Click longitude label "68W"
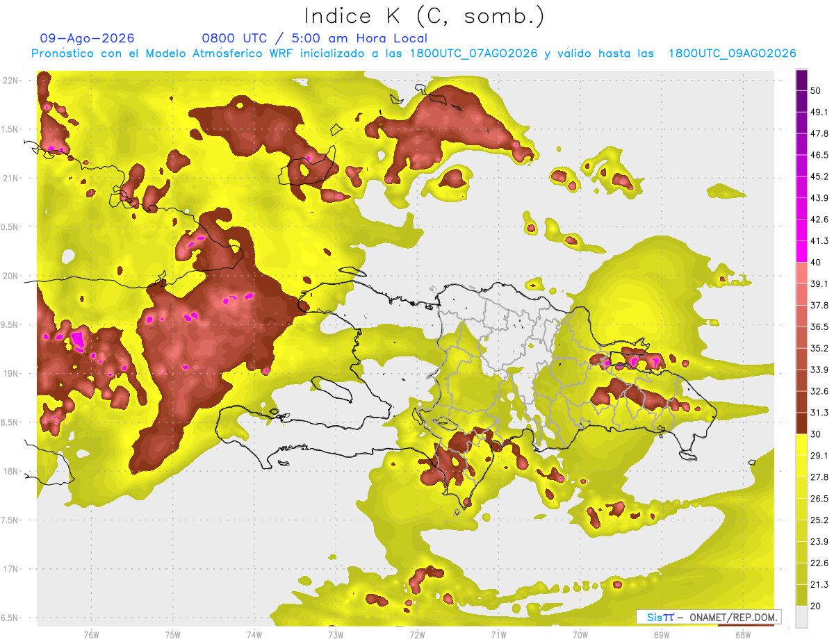 tap(742, 634)
